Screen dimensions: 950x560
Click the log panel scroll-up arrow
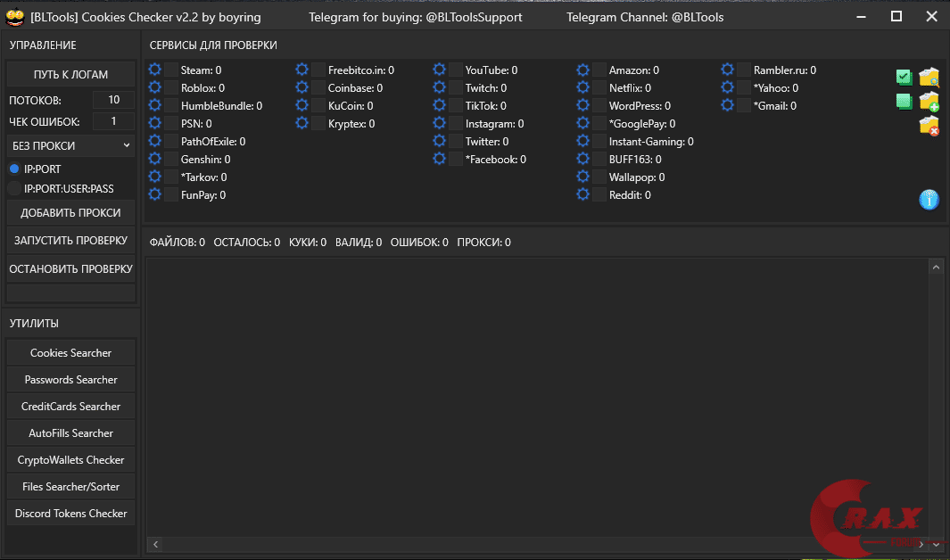point(936,267)
